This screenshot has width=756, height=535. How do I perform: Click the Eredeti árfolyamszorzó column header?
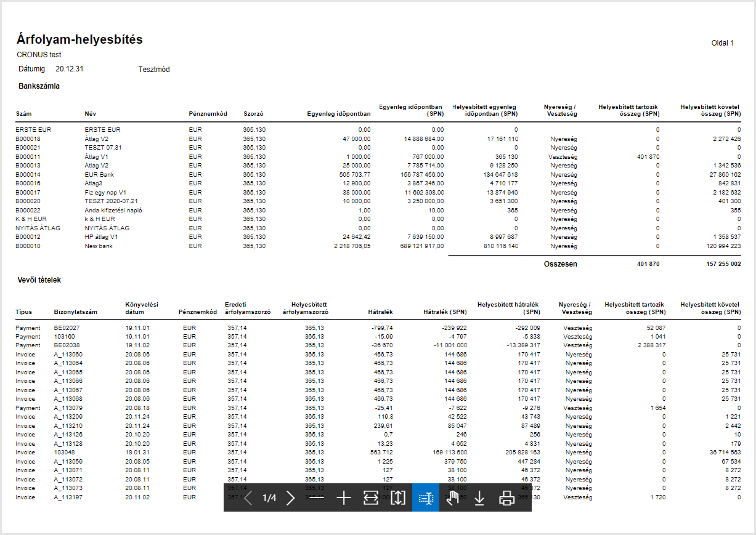248,308
